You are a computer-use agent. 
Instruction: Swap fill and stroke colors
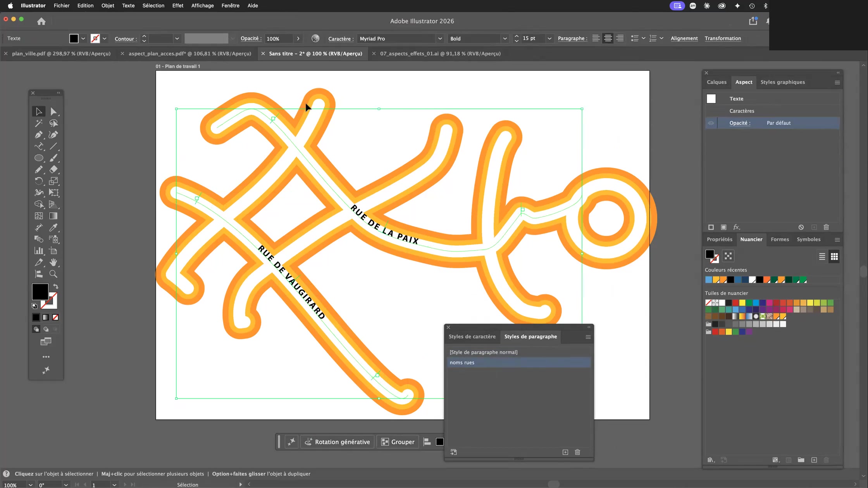pos(56,287)
